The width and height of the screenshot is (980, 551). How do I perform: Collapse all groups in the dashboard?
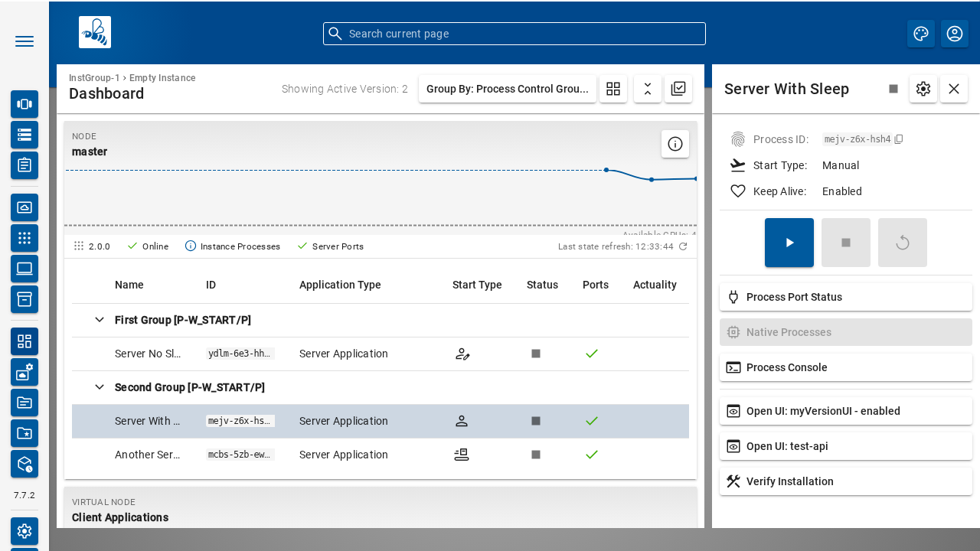coord(648,89)
